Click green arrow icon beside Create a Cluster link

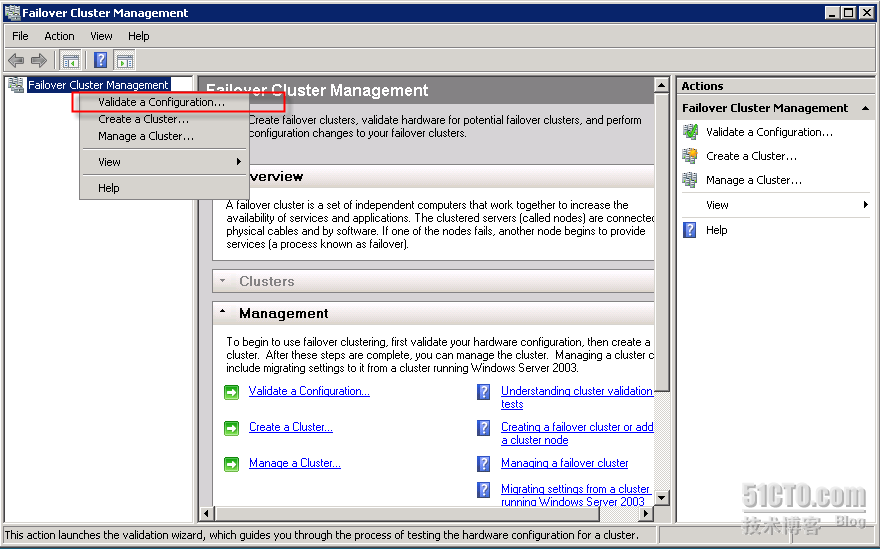[231, 428]
